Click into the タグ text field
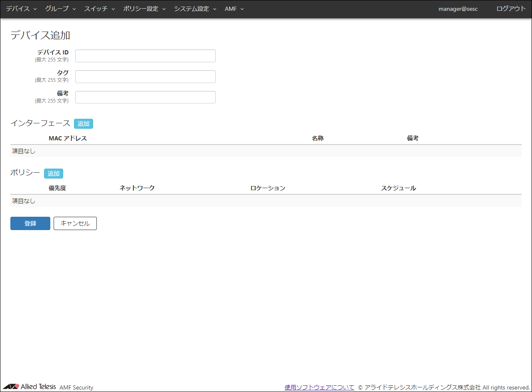The image size is (532, 392). click(x=145, y=77)
